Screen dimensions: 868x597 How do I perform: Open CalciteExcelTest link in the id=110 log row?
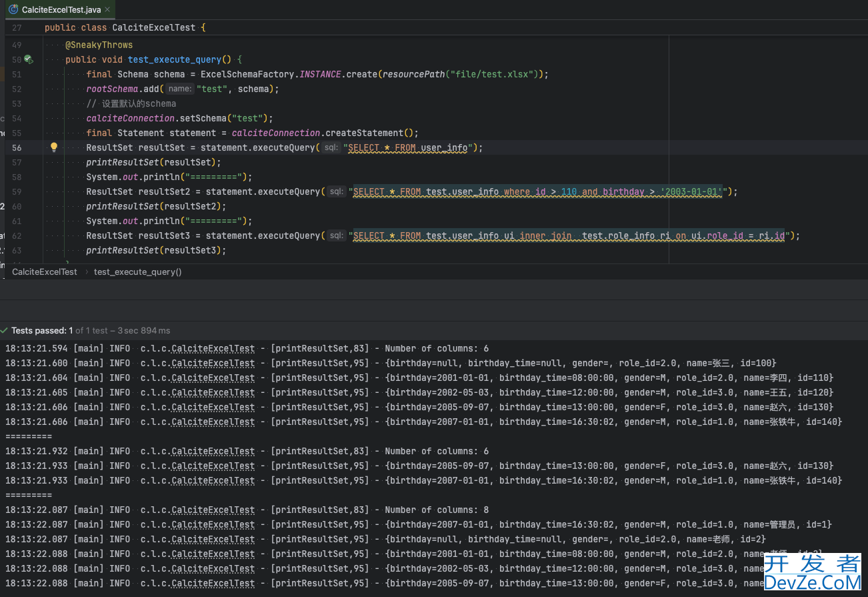point(213,378)
